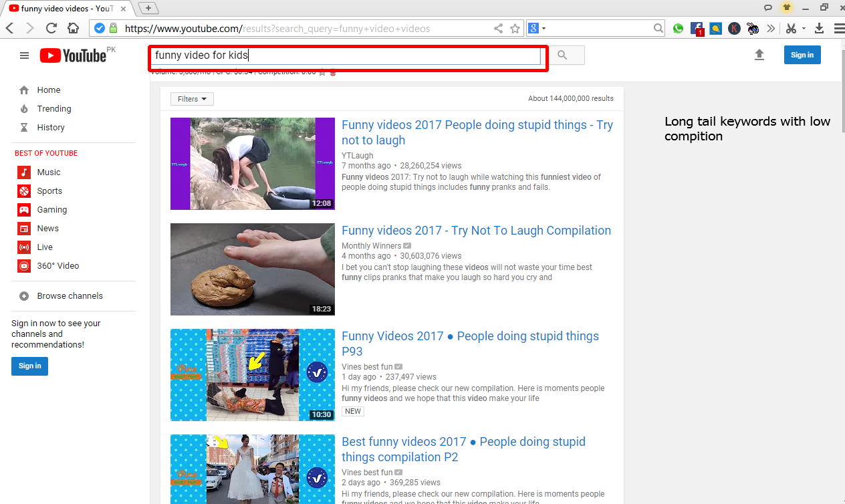The width and height of the screenshot is (845, 504).
Task: Click the 'About 144,000,000 results' text
Action: [571, 98]
